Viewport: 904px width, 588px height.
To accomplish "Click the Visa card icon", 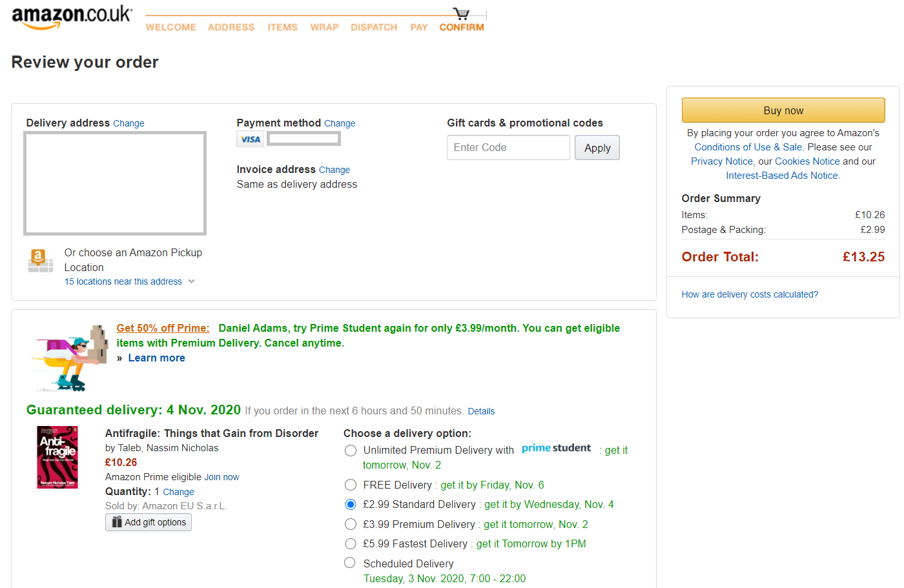I will pos(251,139).
